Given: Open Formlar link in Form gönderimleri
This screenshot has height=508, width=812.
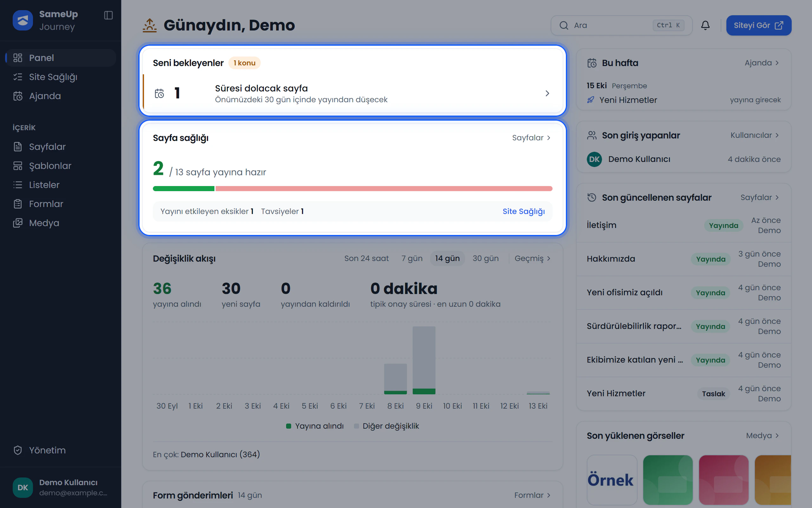Looking at the screenshot, I should point(533,495).
